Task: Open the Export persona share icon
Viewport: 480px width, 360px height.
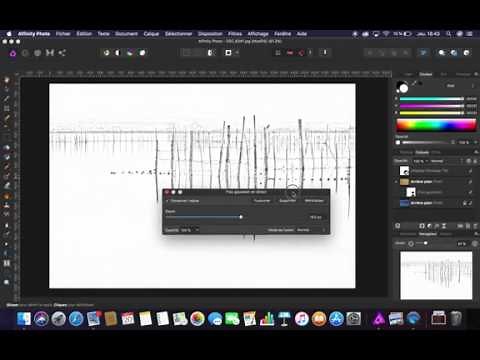Action: coord(62,53)
